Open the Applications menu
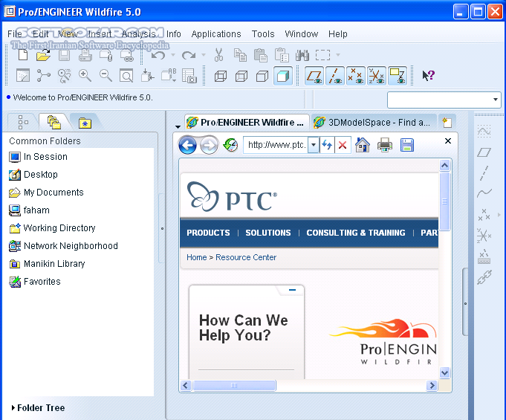The width and height of the screenshot is (506, 420). [216, 34]
